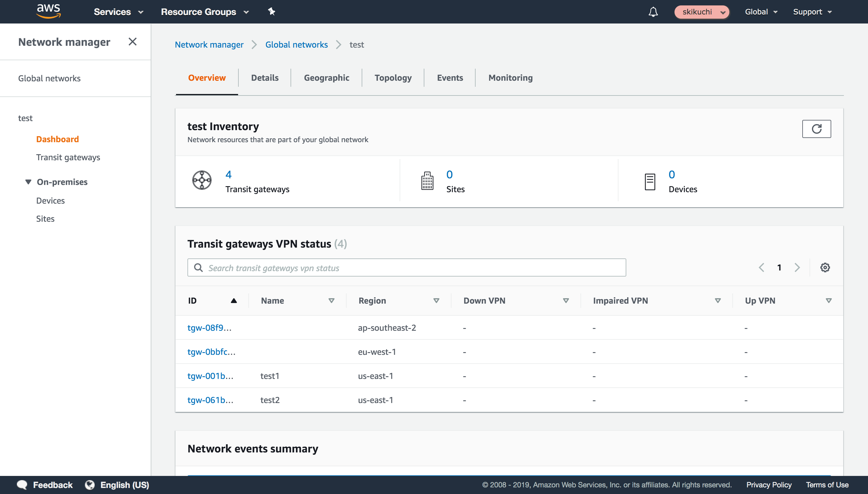Toggle ID column sort order
Viewport: 868px width, 494px height.
[x=234, y=301]
